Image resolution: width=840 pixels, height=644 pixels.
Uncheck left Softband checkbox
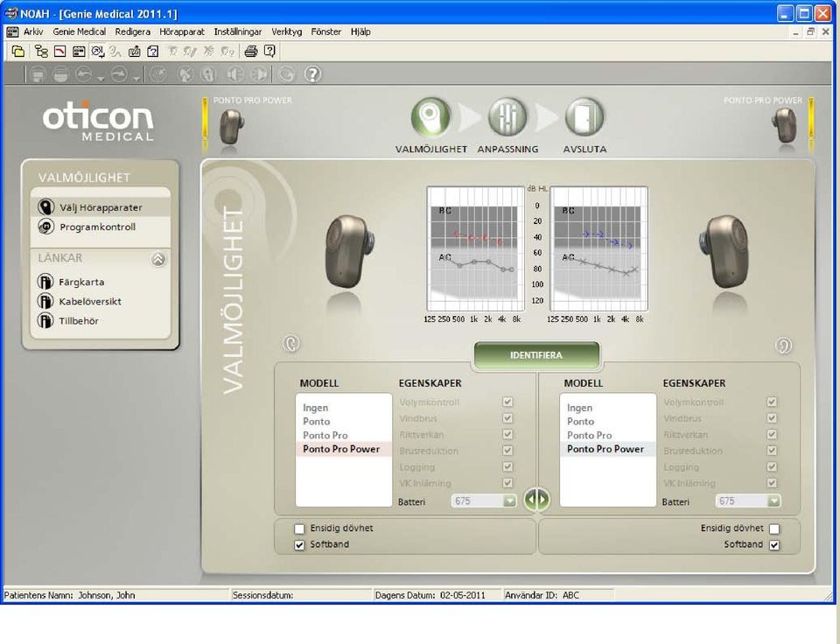pos(299,545)
